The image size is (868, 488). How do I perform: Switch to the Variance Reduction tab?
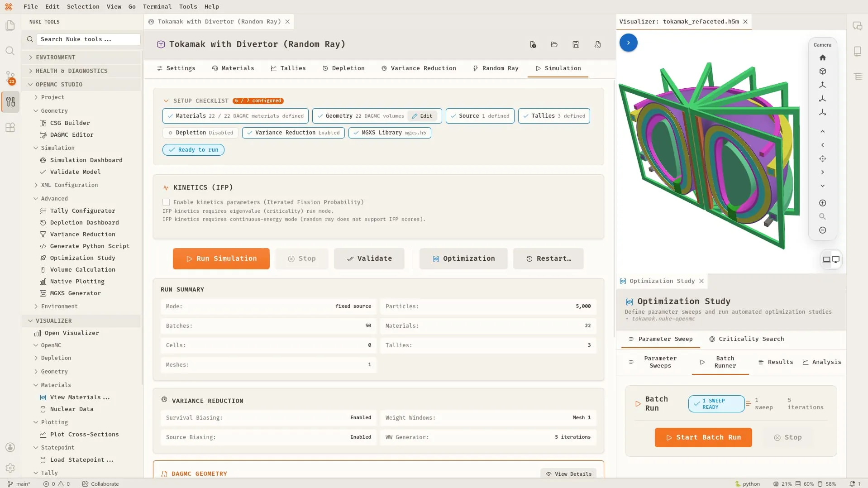point(419,68)
